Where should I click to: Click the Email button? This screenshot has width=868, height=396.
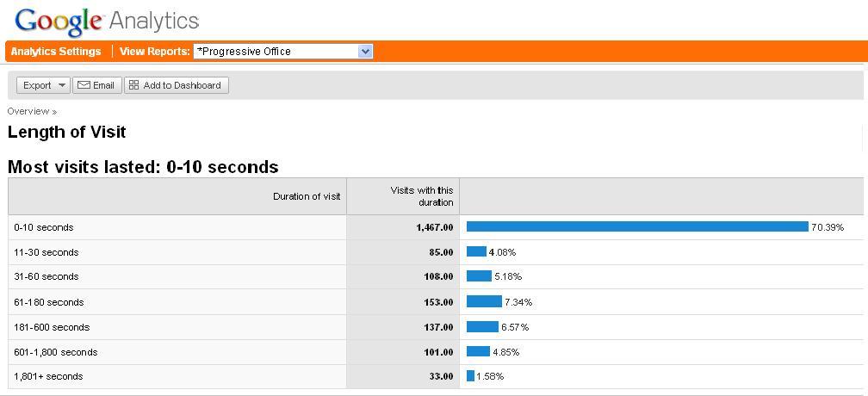96,85
